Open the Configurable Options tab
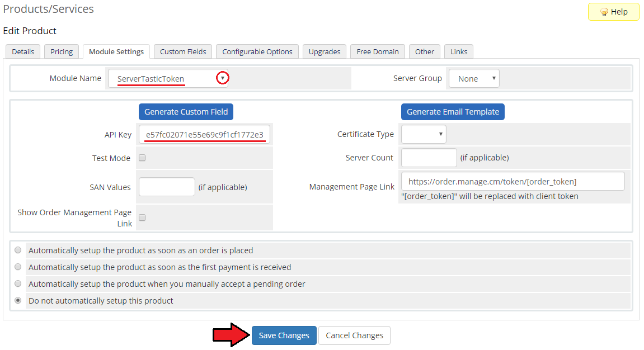 click(257, 51)
